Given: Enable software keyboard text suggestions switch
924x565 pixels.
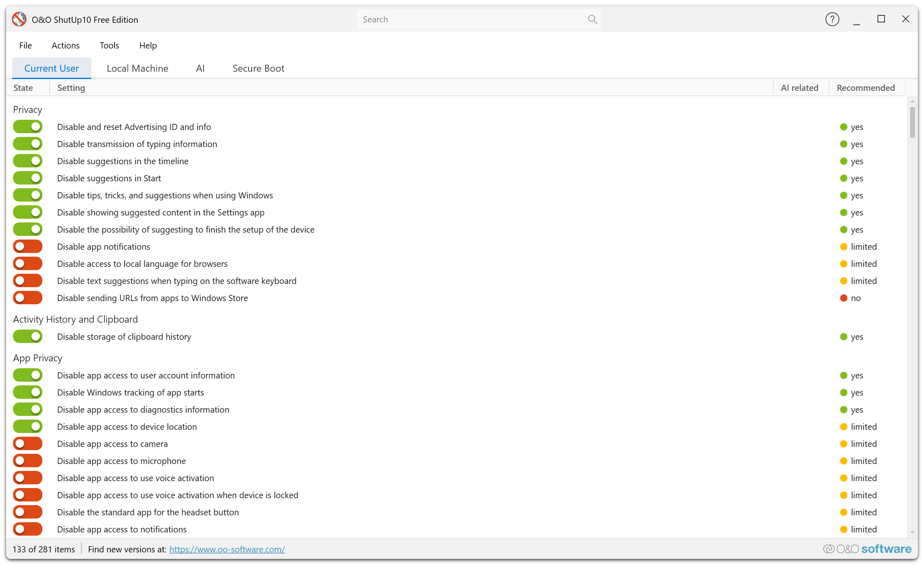Looking at the screenshot, I should [x=28, y=281].
